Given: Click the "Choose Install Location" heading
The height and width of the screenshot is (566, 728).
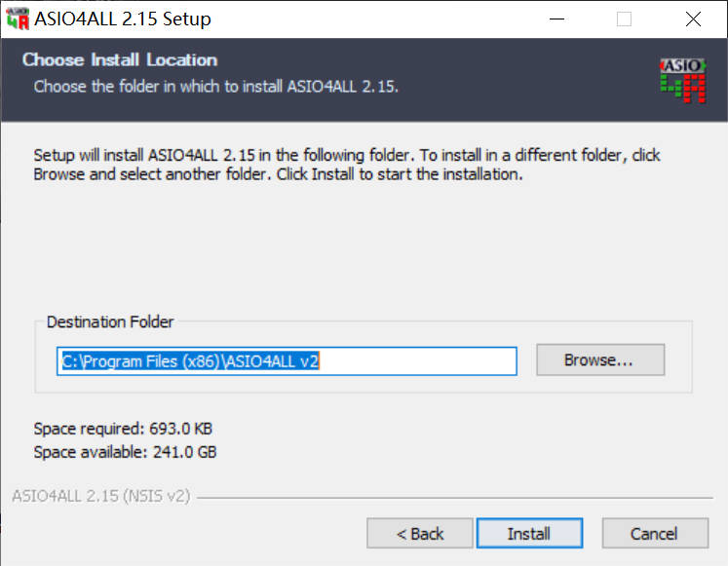Looking at the screenshot, I should [120, 60].
